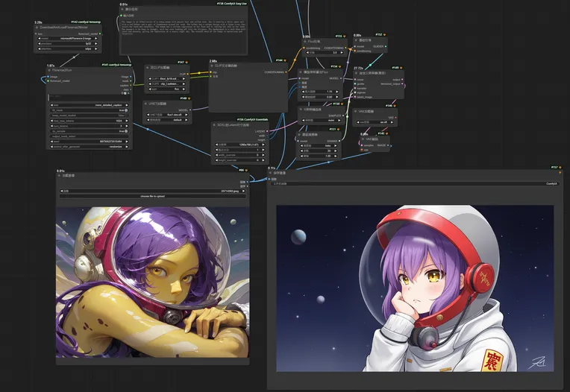Collapse the Florence2Run node via its title dot

(x=49, y=70)
